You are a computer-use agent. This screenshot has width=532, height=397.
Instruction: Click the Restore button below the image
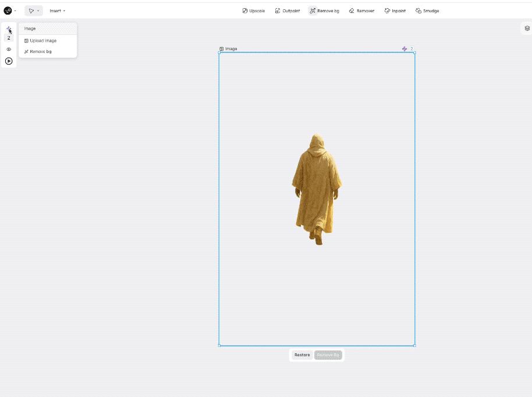pos(302,355)
